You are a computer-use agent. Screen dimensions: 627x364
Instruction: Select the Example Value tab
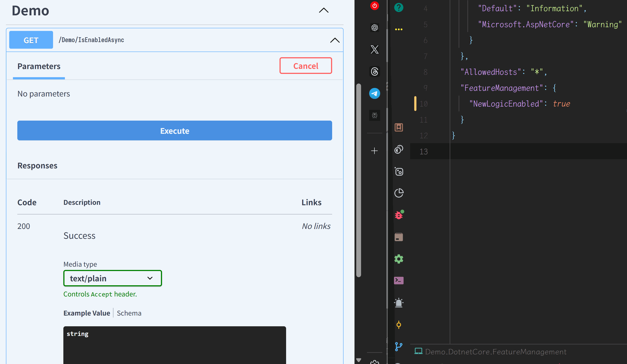click(x=87, y=313)
